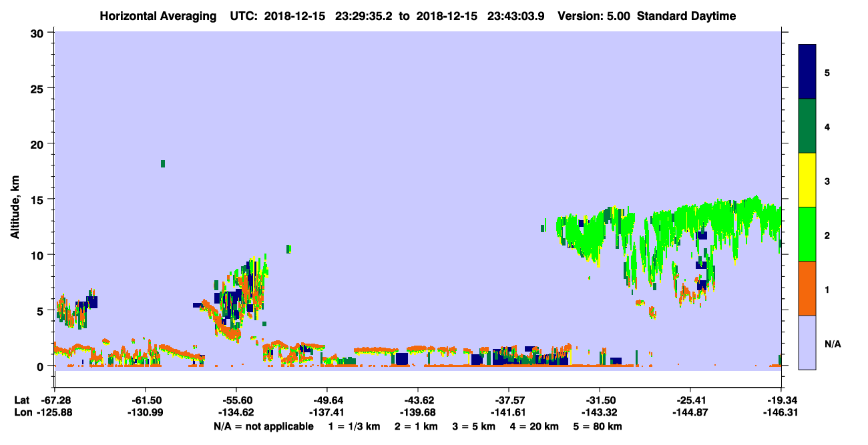Click the dark blue level 5 colorbar segment
This screenshot has width=868, height=445.
pos(807,72)
